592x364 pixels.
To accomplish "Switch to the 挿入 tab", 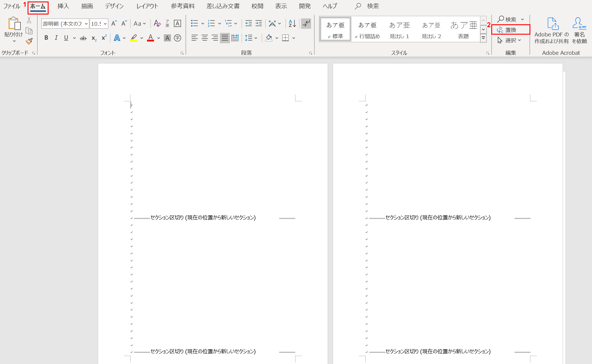I will point(63,6).
